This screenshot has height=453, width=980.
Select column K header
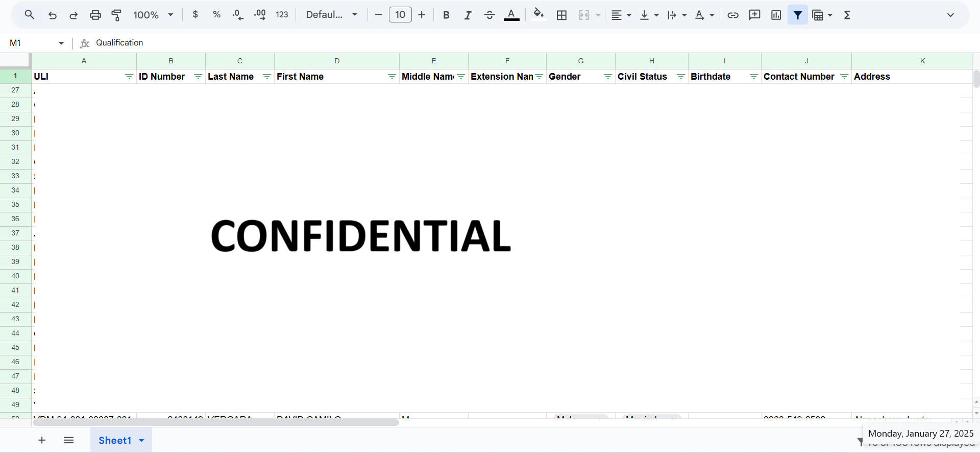point(912,61)
